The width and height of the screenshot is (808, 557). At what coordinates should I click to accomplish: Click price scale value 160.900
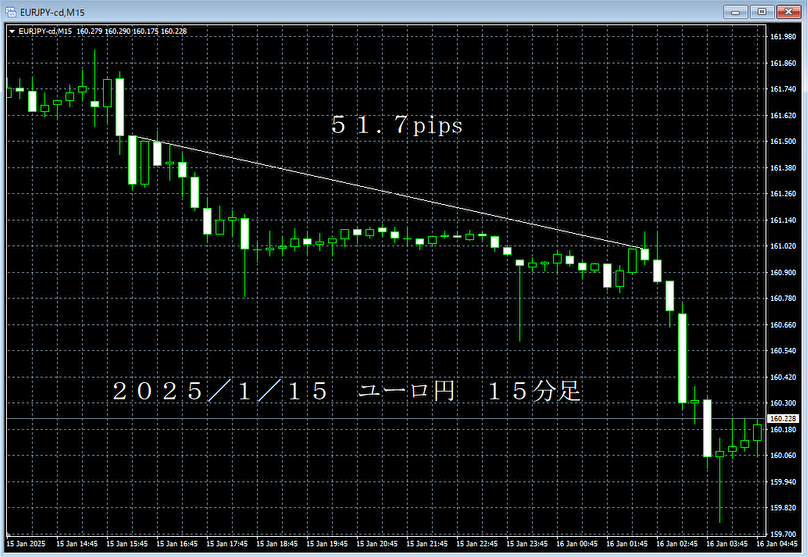tap(783, 273)
